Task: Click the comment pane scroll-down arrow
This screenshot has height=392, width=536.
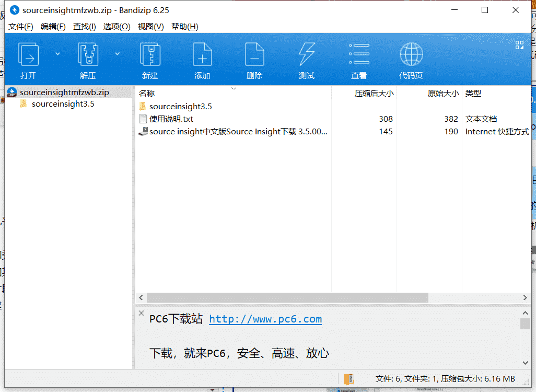Action: pos(525,363)
